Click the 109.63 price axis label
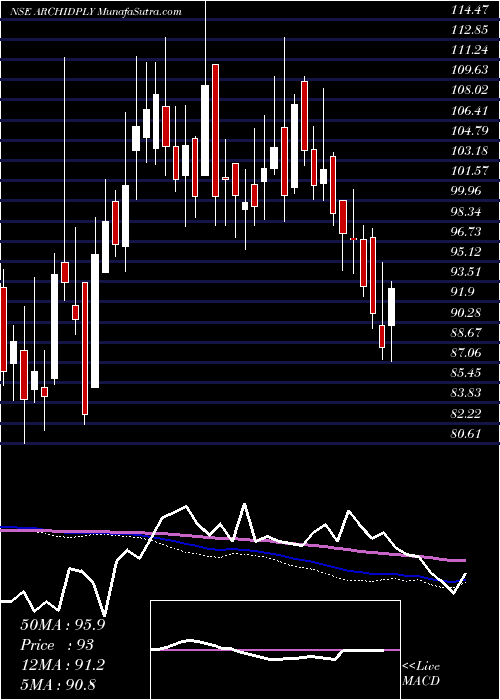500x700 pixels. tap(468, 71)
